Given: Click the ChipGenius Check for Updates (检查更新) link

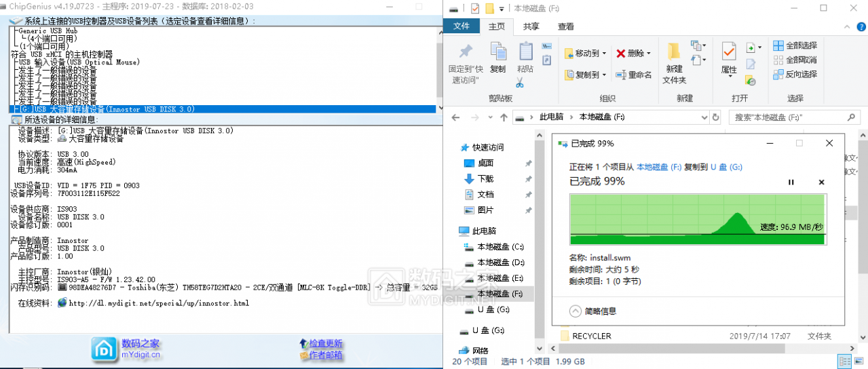Looking at the screenshot, I should click(x=321, y=343).
